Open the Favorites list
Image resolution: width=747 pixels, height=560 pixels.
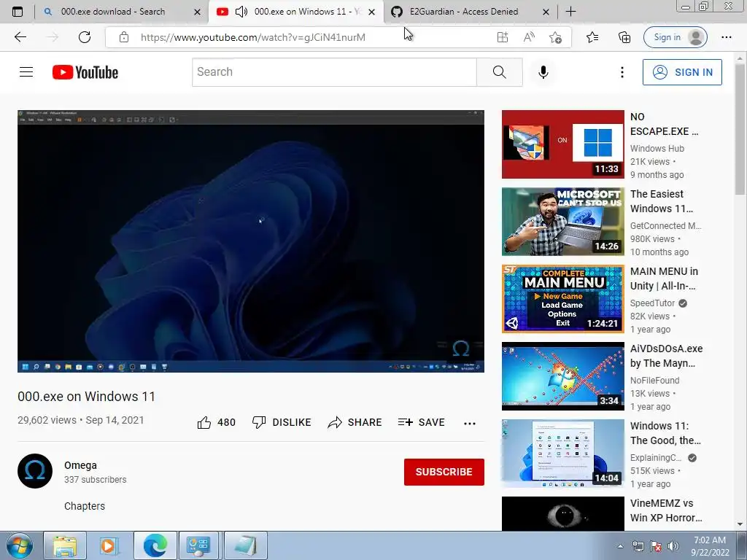[592, 37]
